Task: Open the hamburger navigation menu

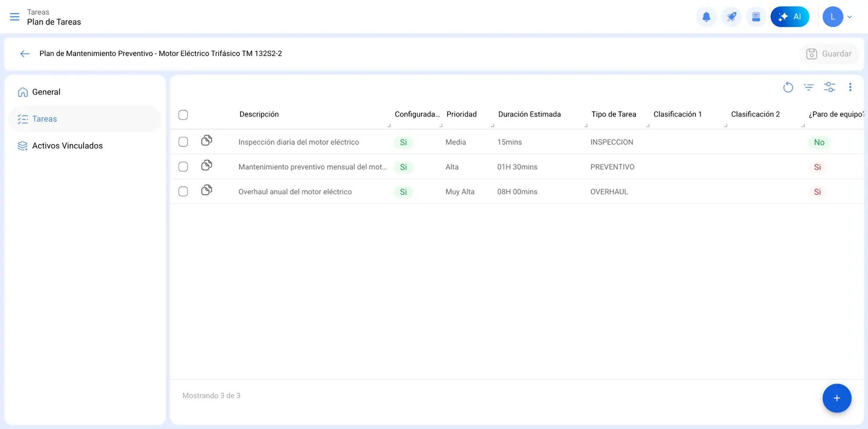Action: [x=14, y=17]
